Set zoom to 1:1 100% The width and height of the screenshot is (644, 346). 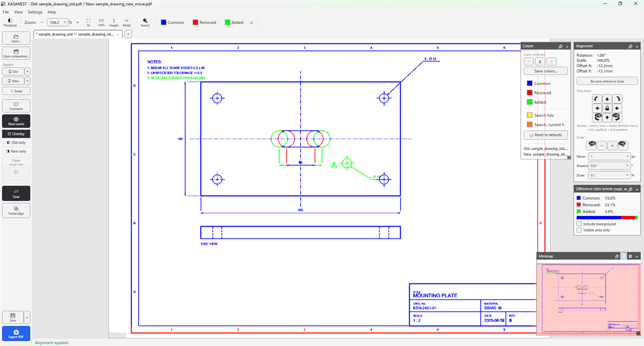tap(101, 22)
